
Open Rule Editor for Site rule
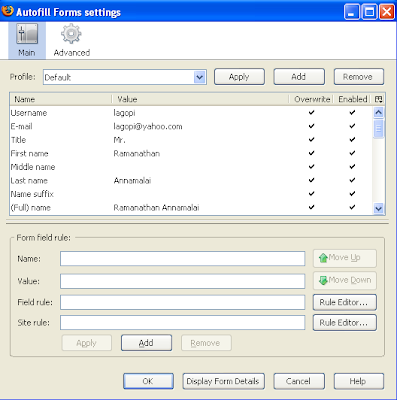[x=345, y=323]
